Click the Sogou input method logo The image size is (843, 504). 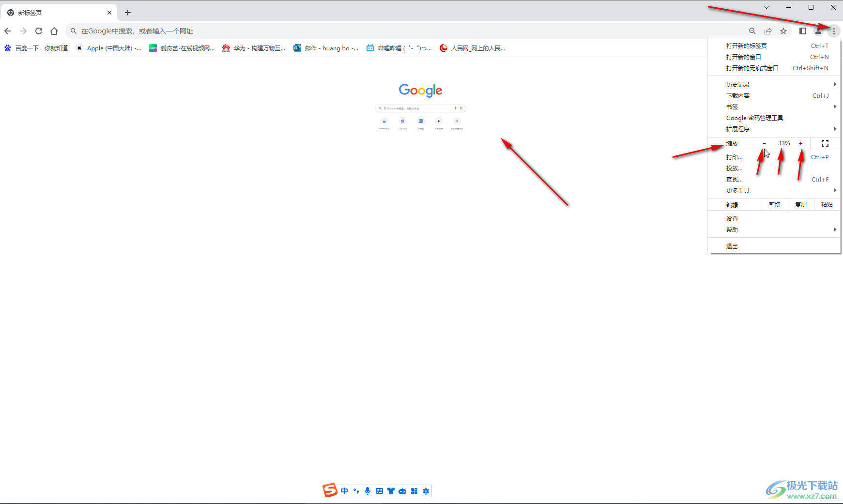330,490
